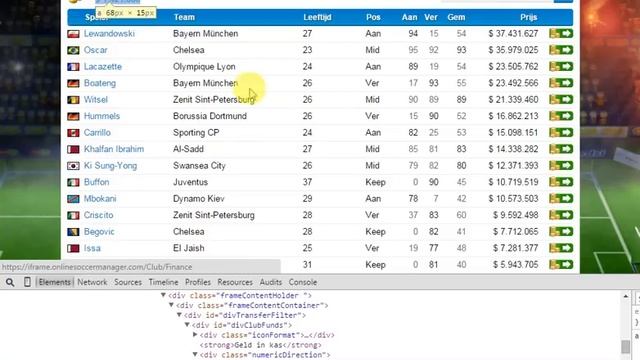
Task: Click the scroll-up arrow in DevTools panel
Action: click(626, 296)
